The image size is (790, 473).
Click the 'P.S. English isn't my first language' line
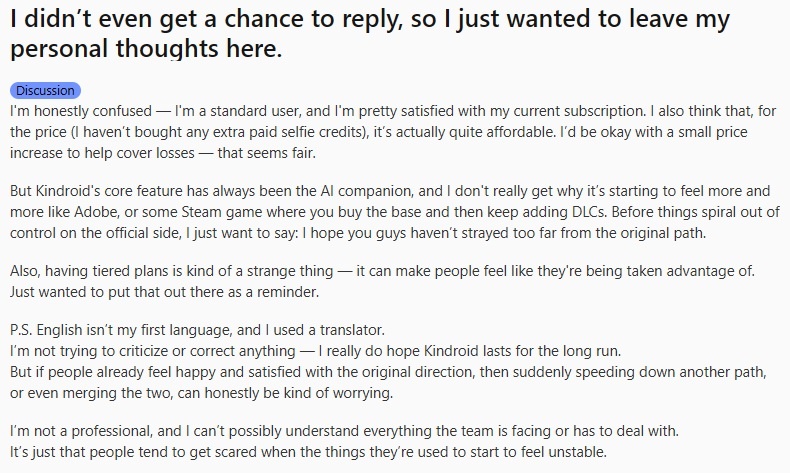(198, 330)
